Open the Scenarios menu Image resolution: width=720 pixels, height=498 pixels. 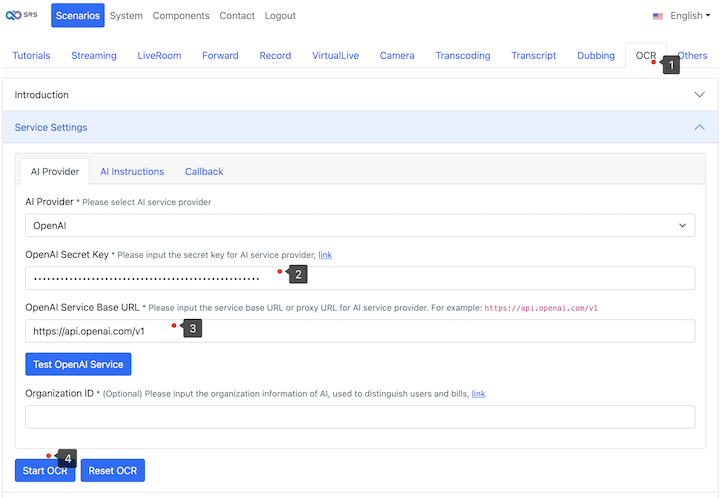pyautogui.click(x=78, y=16)
